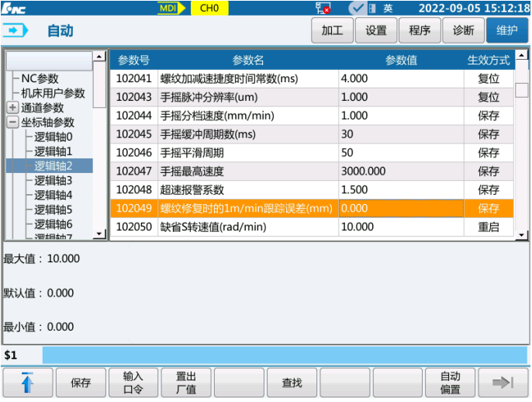Click the tree panel scrollbar thumb
The width and height of the screenshot is (532, 402).
coord(99,85)
